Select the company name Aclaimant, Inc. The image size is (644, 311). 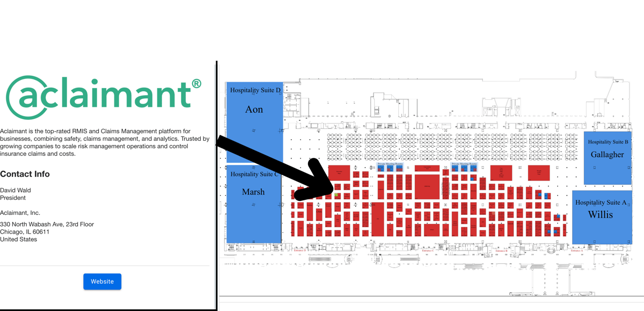[x=20, y=213]
